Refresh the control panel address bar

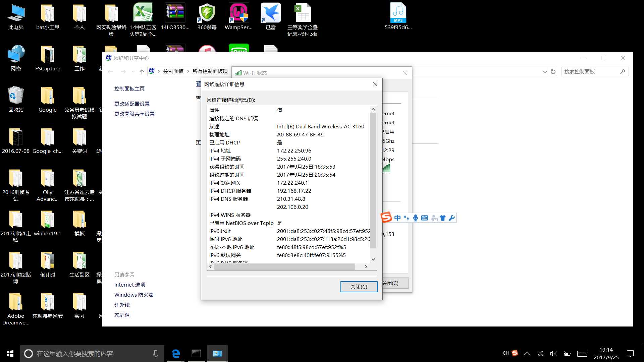553,72
